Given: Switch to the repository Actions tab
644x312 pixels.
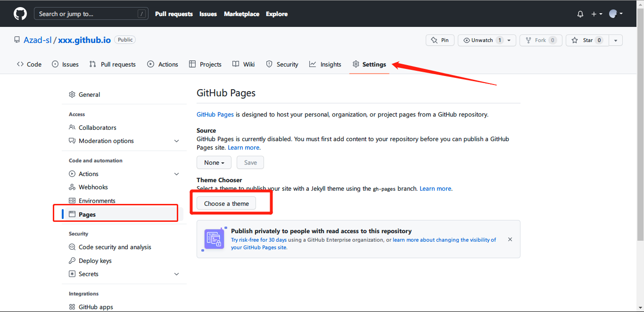Looking at the screenshot, I should coord(163,64).
